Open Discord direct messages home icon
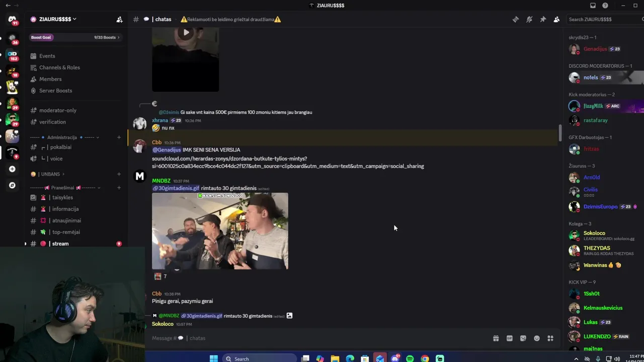644x362 pixels. click(12, 20)
